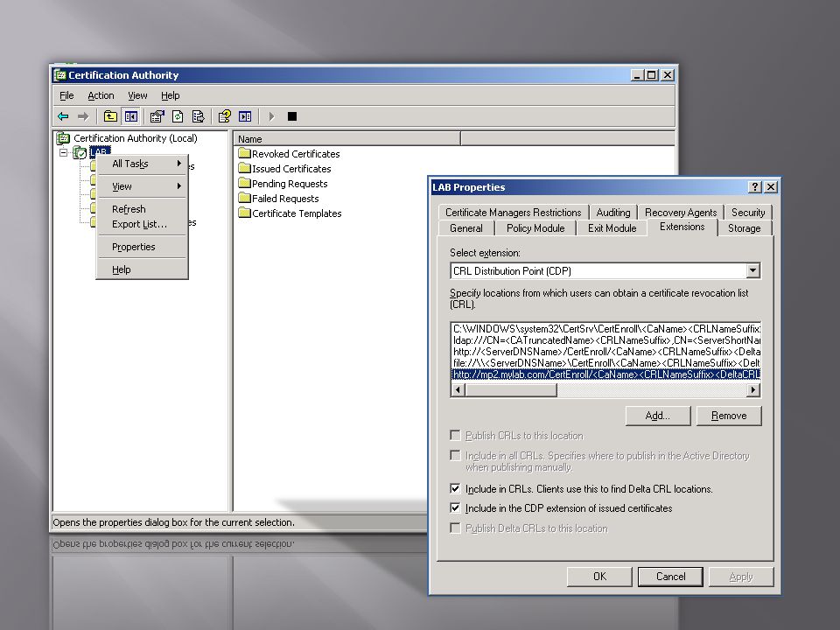Click the CRL list horizontal scrollbar thumb
The image size is (840, 630).
511,390
